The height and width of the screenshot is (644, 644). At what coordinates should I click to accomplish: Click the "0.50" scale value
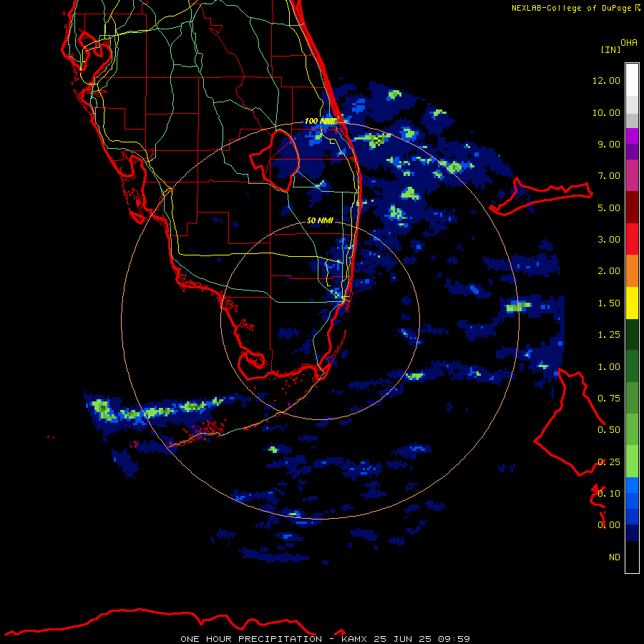[x=609, y=430]
